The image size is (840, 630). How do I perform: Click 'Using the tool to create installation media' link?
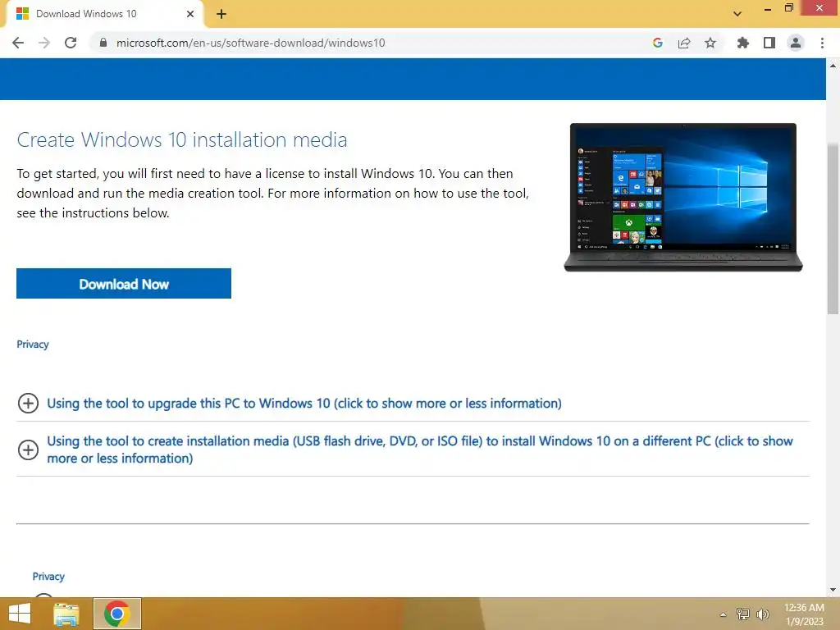420,450
